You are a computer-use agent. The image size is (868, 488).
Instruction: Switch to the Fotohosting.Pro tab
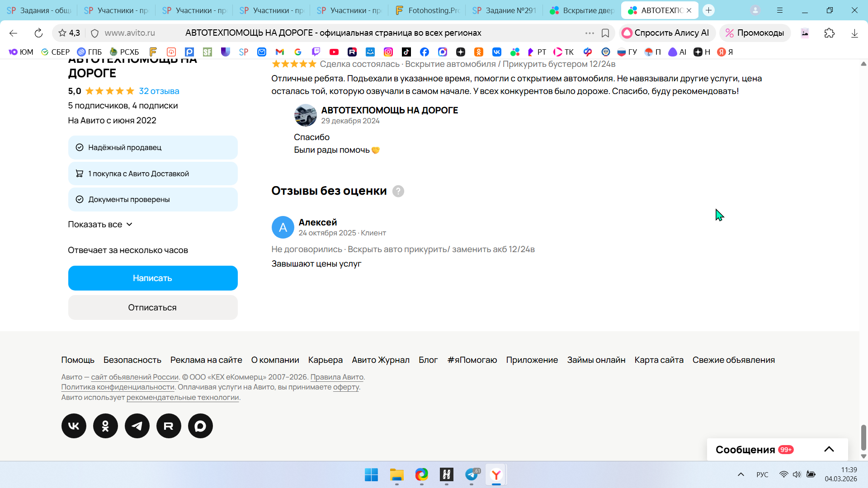click(427, 10)
